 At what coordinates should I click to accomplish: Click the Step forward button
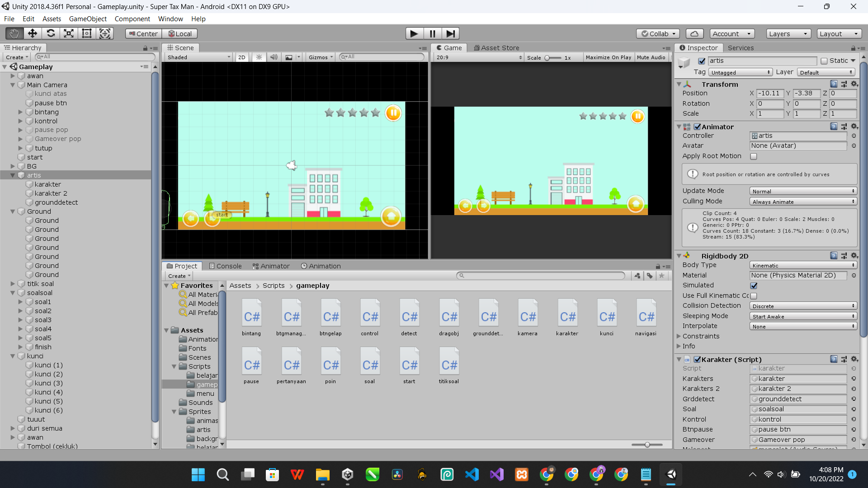450,33
